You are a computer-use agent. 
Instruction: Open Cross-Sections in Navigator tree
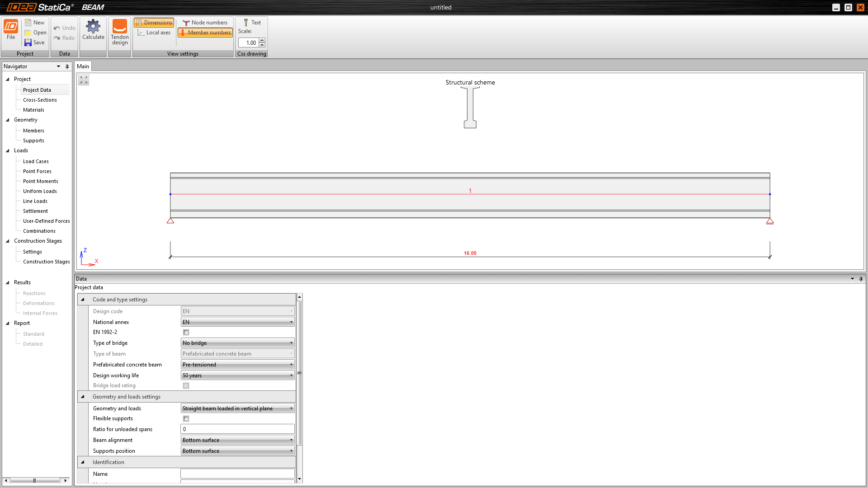[40, 100]
